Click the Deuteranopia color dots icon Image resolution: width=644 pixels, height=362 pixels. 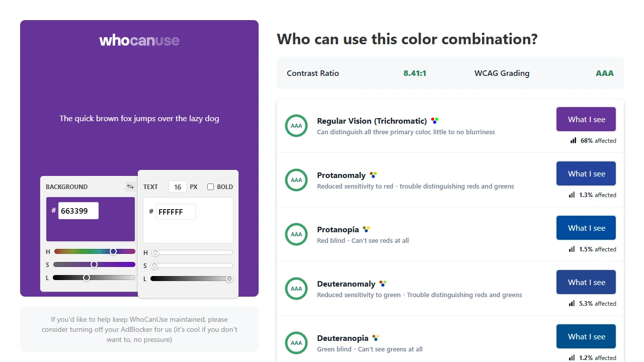[376, 337]
